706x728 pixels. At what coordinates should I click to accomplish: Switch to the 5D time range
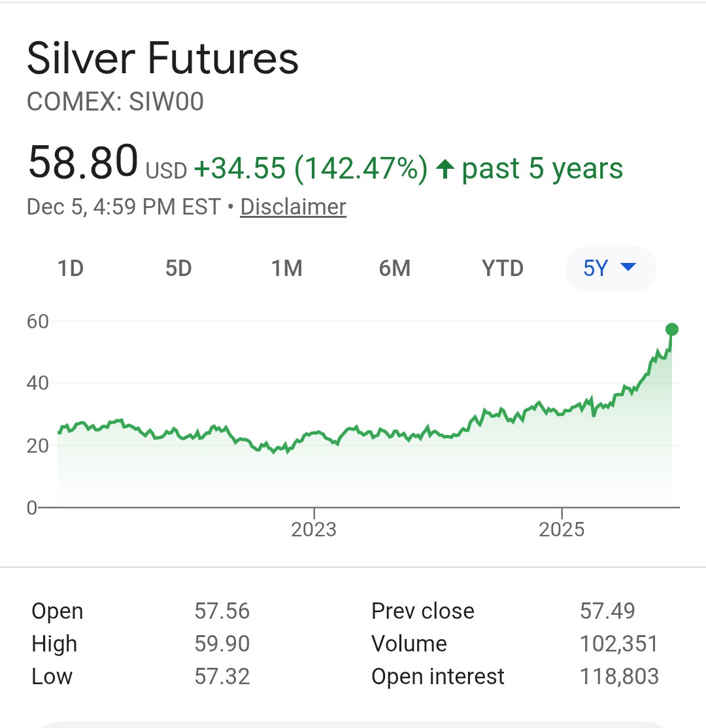pos(178,268)
